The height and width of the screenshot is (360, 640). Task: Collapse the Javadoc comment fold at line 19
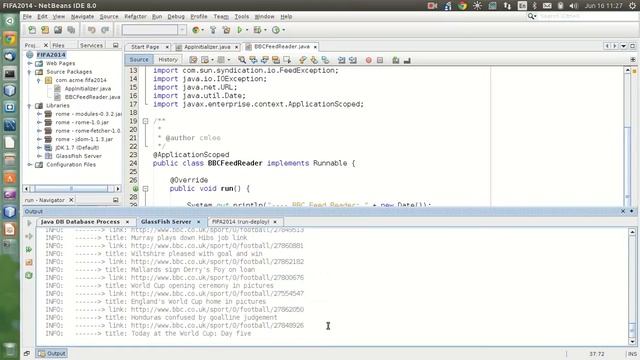point(145,121)
